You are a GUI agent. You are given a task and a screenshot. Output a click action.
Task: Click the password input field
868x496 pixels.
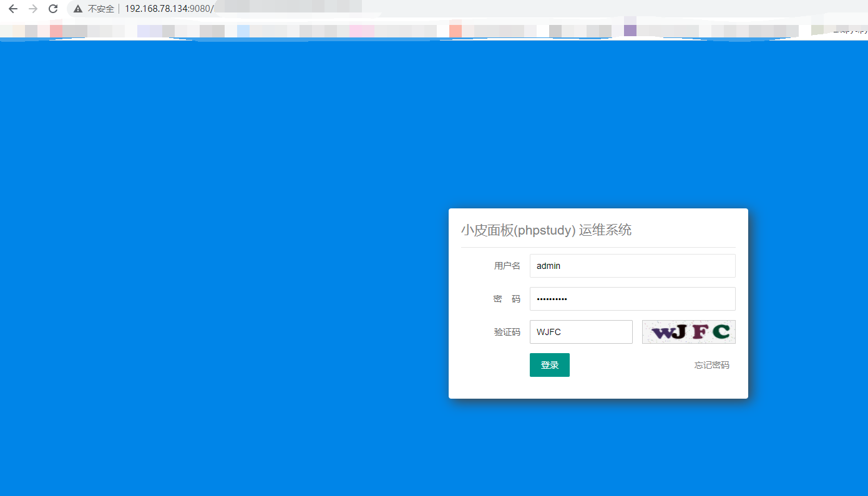[632, 299]
